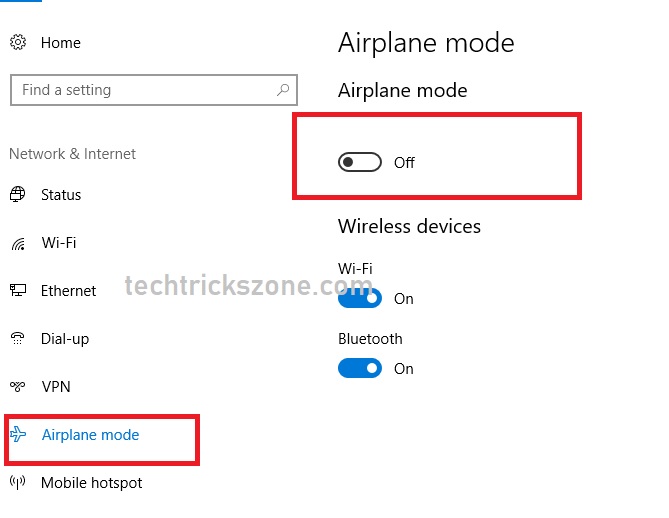Click the Home gear icon
Viewport: 669px width, 518px height.
click(18, 43)
